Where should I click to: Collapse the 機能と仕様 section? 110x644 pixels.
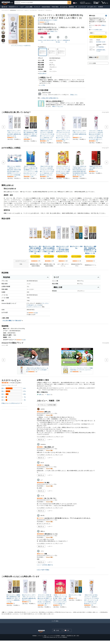click(76, 287)
